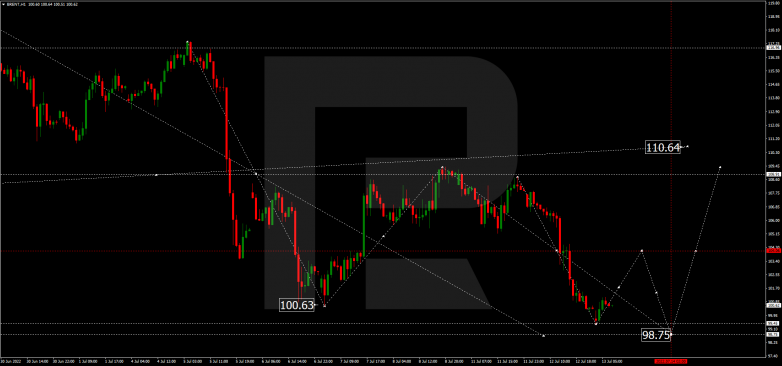Click the red price tag on price scale
The width and height of the screenshot is (782, 366).
click(774, 251)
